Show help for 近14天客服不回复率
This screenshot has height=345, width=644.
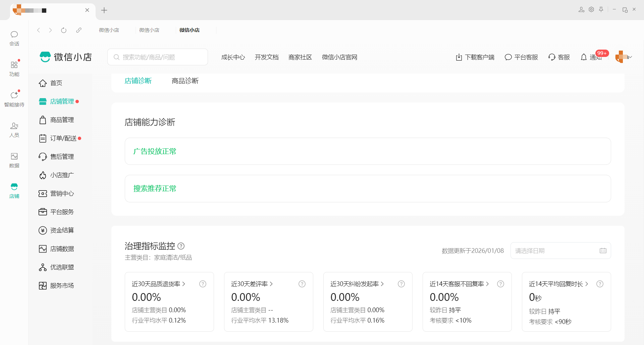[x=500, y=284]
